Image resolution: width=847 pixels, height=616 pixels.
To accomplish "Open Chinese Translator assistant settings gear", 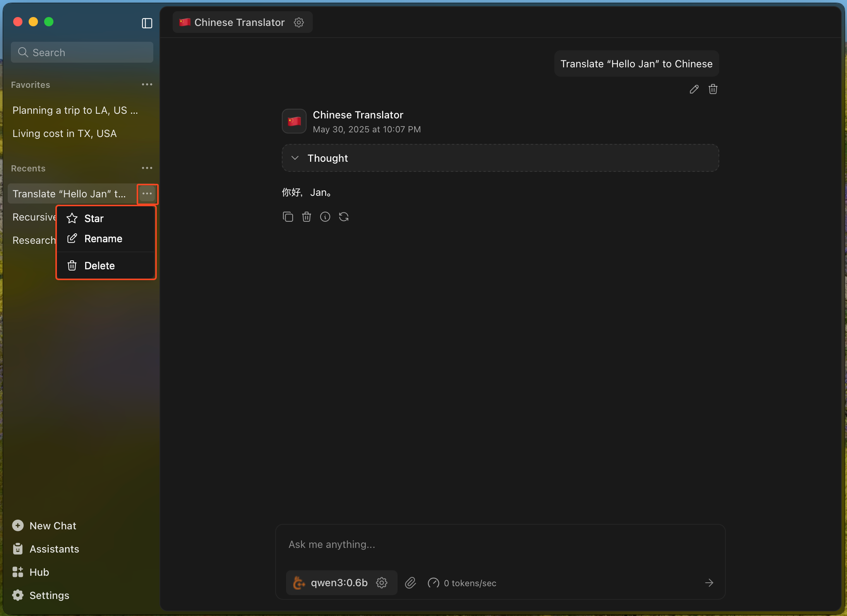I will click(298, 22).
